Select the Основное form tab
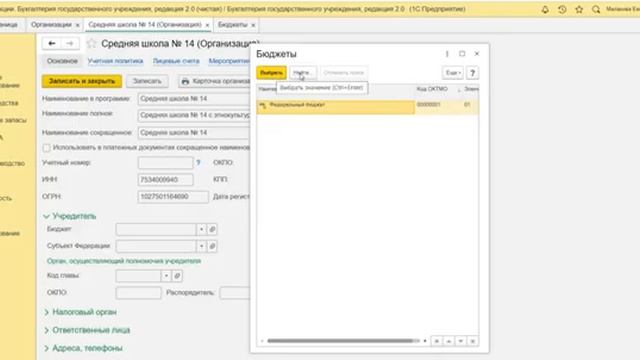Viewport: 640px width, 360px height. pos(62,61)
